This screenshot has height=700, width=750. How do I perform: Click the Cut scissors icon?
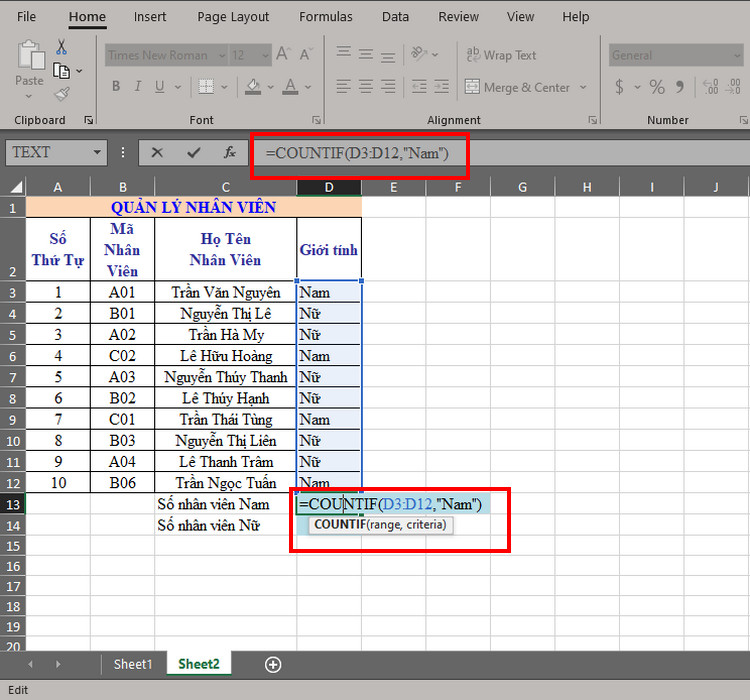coord(62,48)
